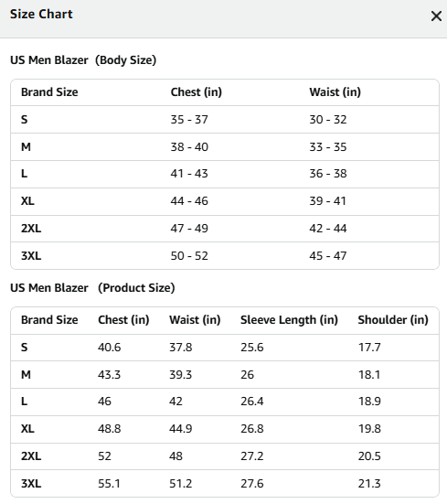Select product chest value 40.6

[x=109, y=348]
